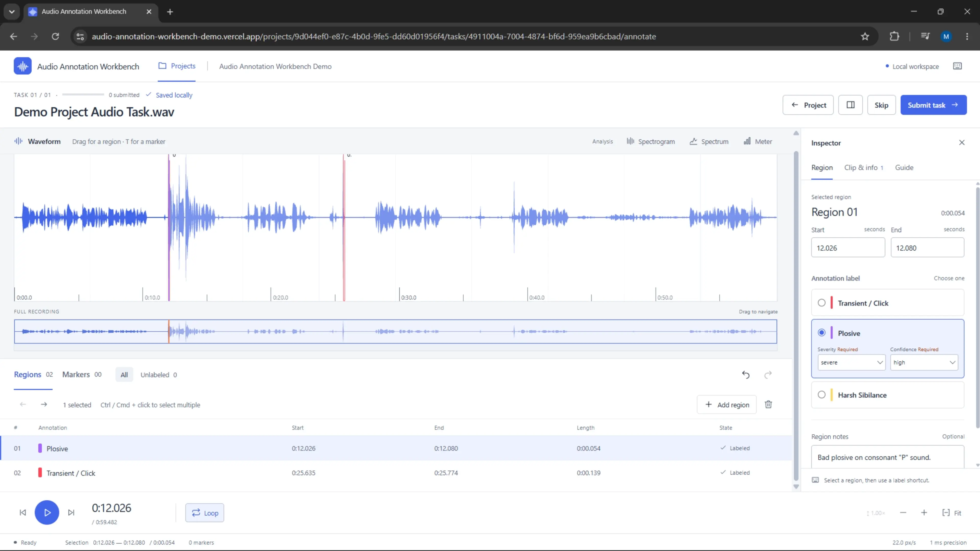
Task: Zoom in the waveform with plus icon
Action: pos(924,513)
